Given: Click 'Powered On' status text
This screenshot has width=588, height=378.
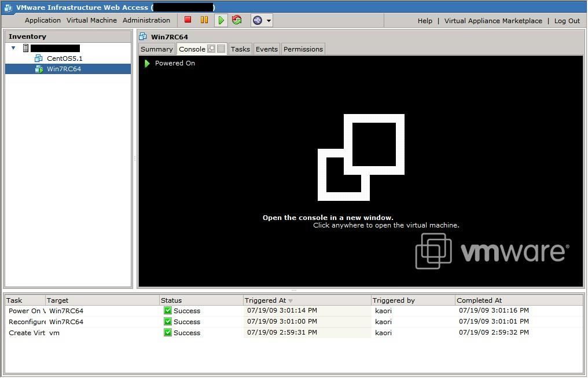Looking at the screenshot, I should [x=175, y=63].
